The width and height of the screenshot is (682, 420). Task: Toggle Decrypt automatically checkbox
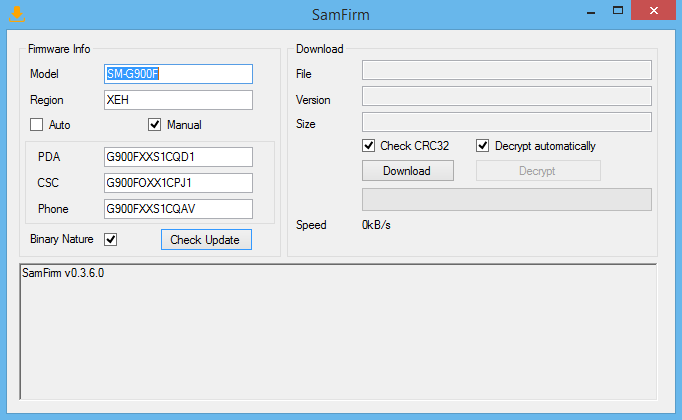pos(482,146)
